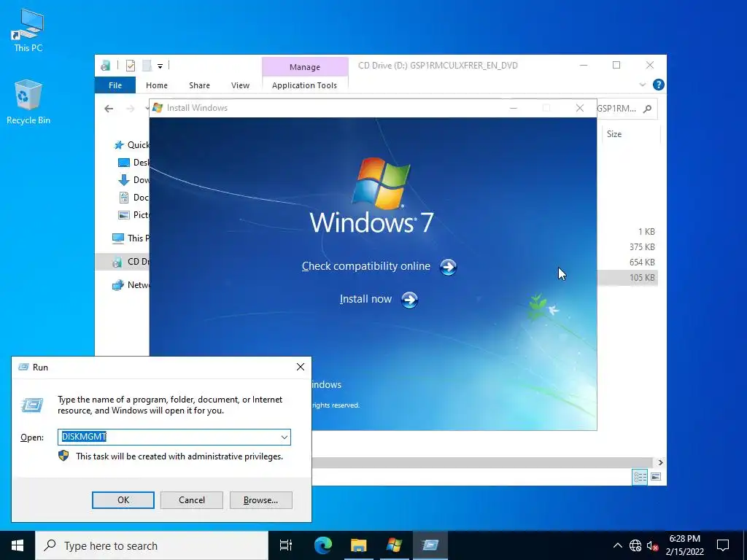Screen dimensions: 747x560
Task: Switch to the Share ribbon tab
Action: pyautogui.click(x=199, y=85)
